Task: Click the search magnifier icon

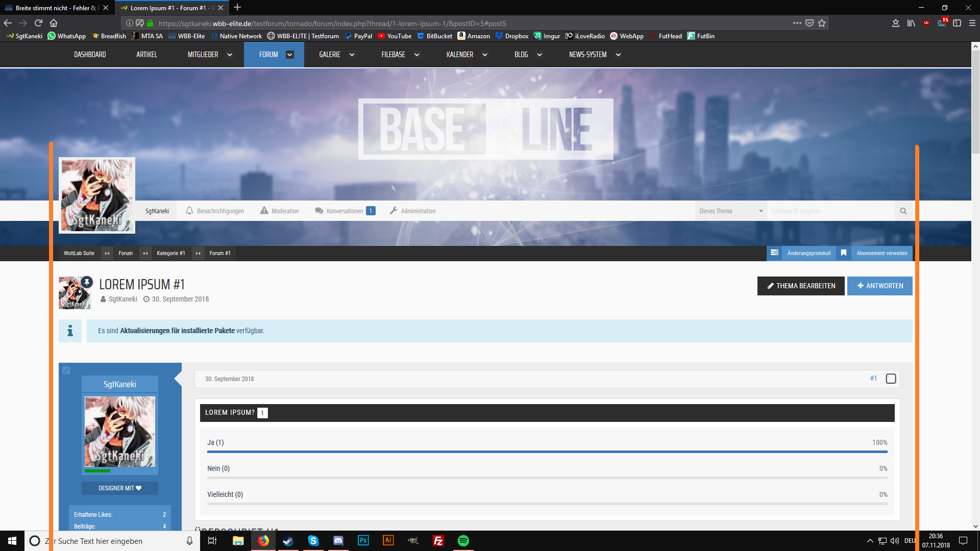Action: (903, 211)
